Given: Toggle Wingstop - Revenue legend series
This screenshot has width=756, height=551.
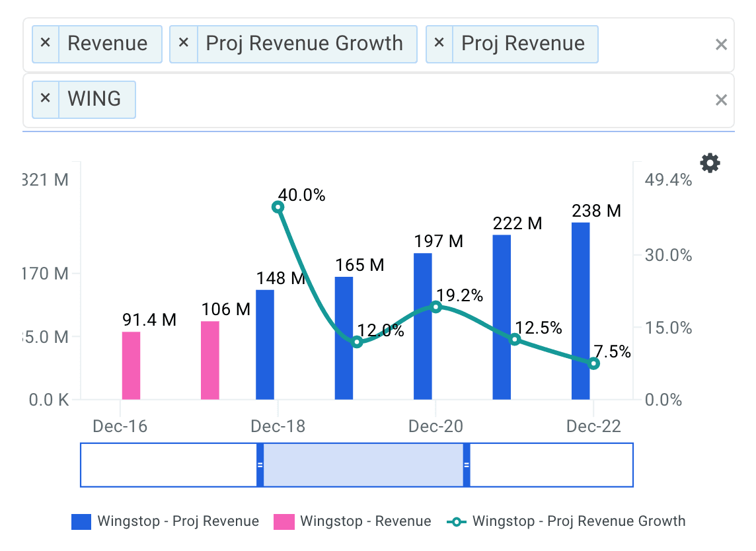Looking at the screenshot, I should (353, 521).
